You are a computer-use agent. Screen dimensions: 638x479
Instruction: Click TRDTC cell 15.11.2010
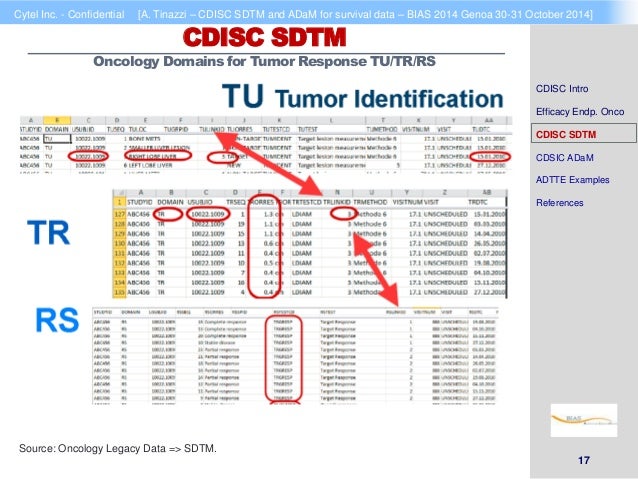489,282
